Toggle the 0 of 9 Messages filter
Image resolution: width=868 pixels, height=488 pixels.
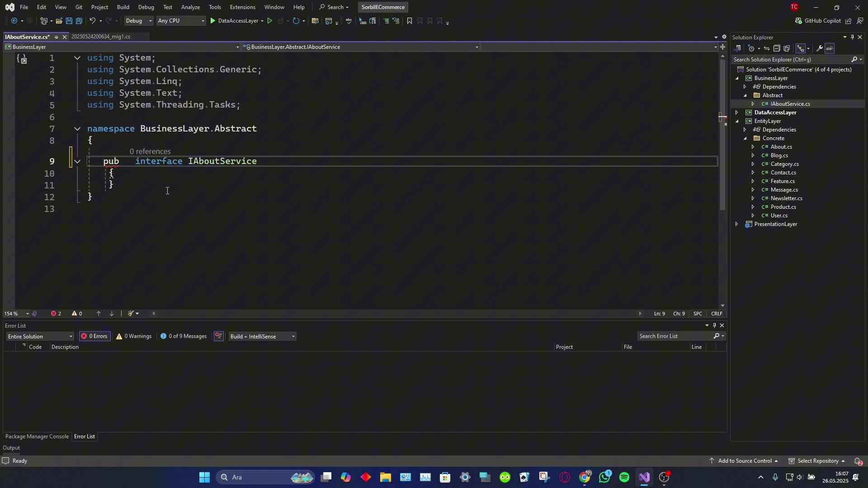coord(184,336)
